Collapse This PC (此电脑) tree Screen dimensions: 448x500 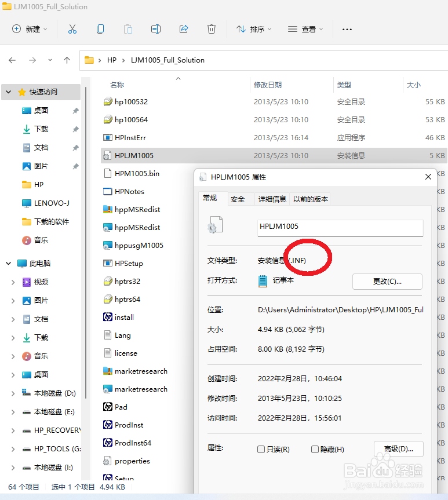point(9,264)
